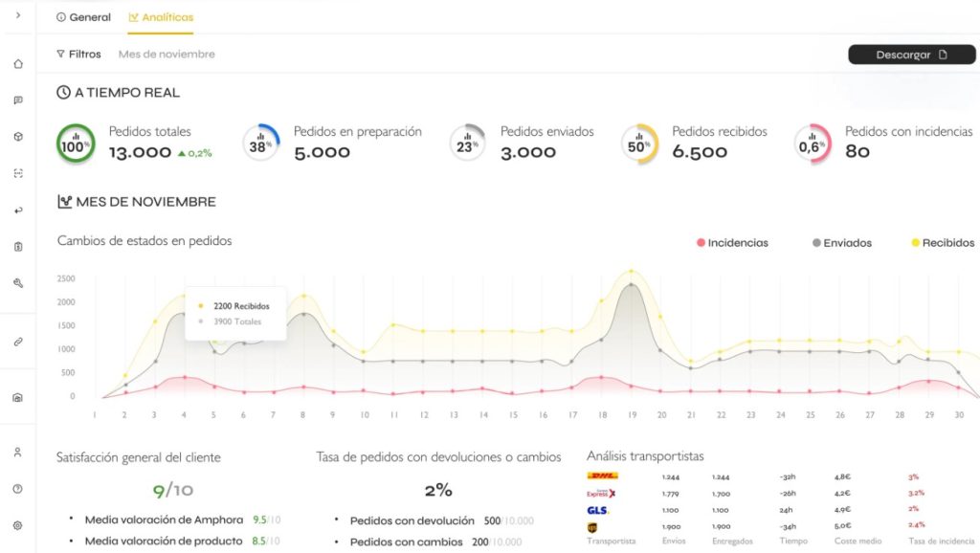Click the clock icon beside A TIEMPO REAL
This screenshot has height=553, width=980.
63,93
